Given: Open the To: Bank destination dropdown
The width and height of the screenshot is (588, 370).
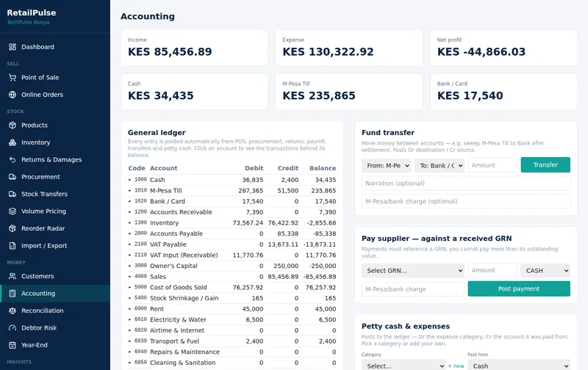Looking at the screenshot, I should pos(440,165).
